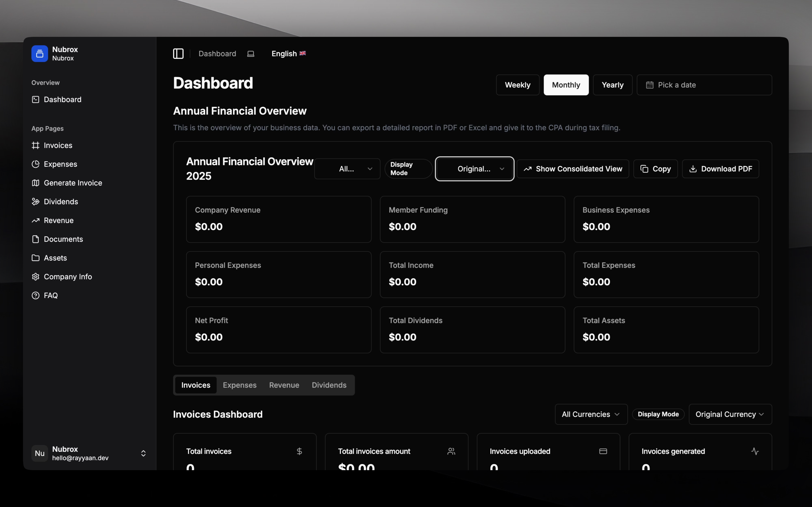Click the Nubrox blue logo icon

click(x=40, y=54)
